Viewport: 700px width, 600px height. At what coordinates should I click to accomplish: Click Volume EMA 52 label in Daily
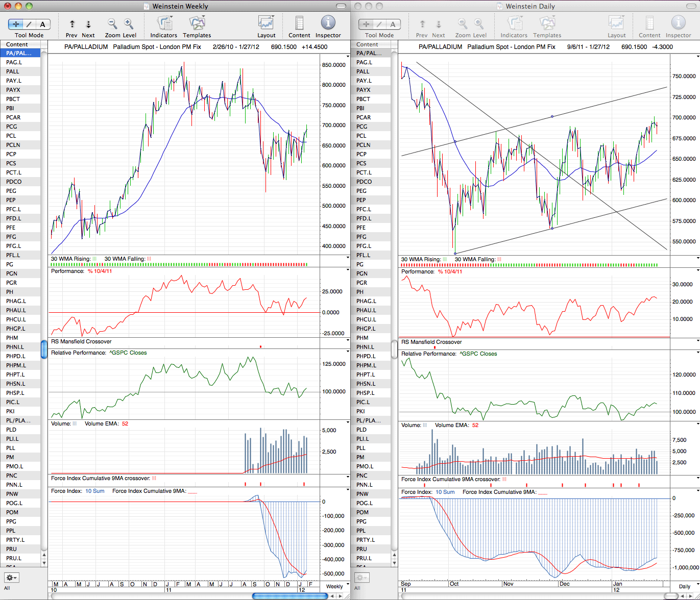tap(457, 425)
